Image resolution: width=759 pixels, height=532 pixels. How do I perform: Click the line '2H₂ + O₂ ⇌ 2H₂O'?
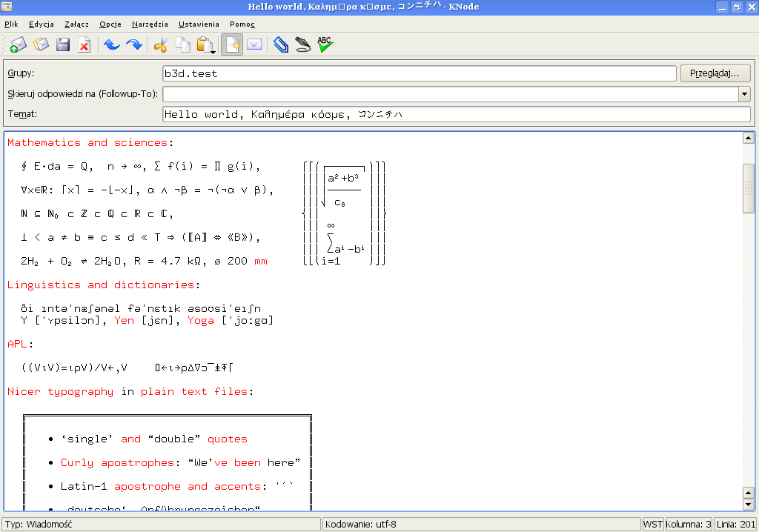[73, 262]
